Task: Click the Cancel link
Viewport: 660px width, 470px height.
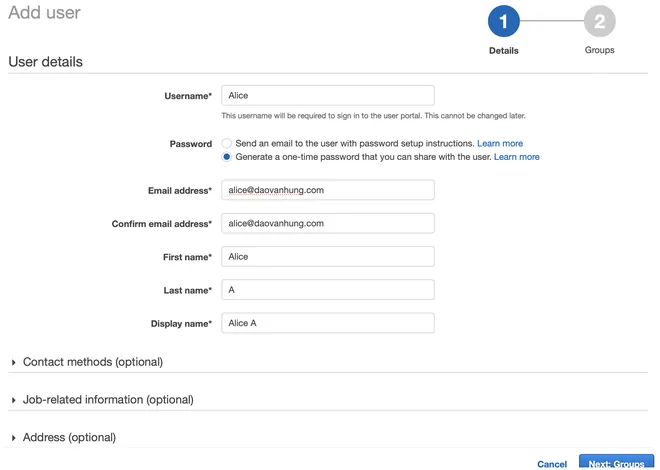Action: point(552,464)
